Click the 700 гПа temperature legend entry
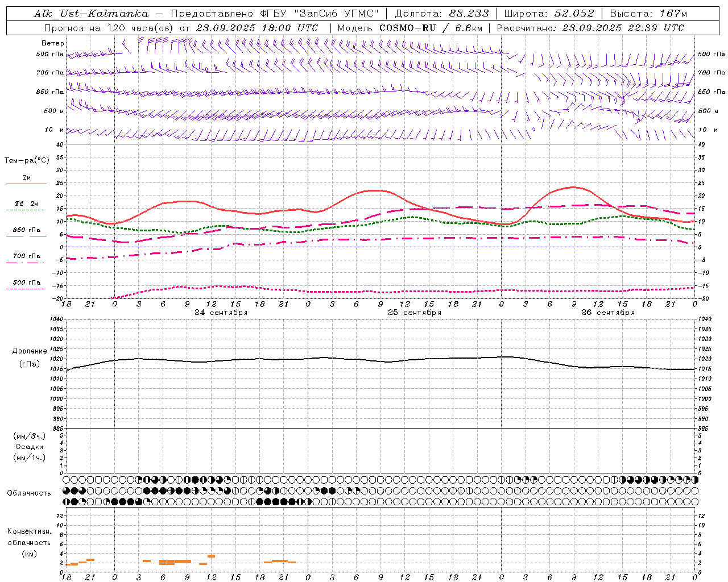This screenshot has width=728, height=582. coord(26,256)
